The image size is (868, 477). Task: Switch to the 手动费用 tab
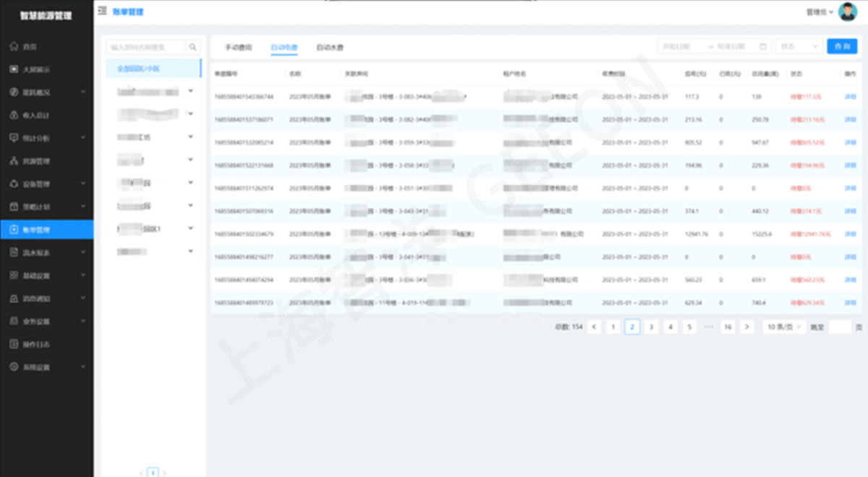(x=239, y=48)
